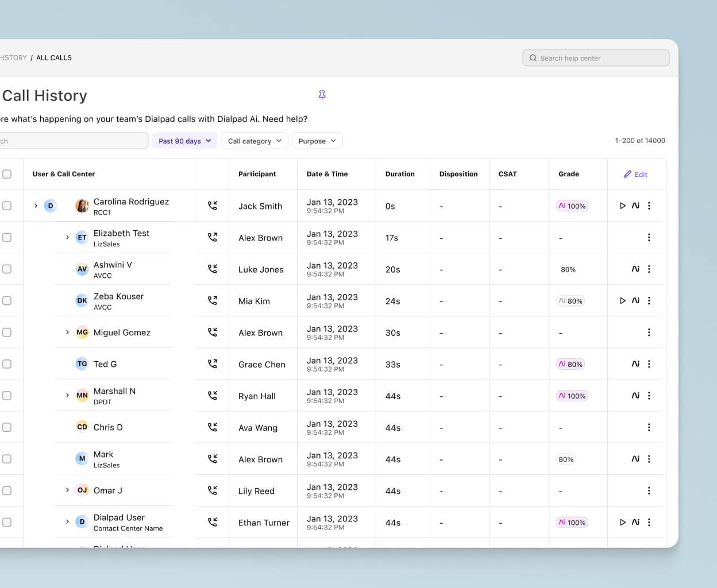Click the Edit columns button

click(635, 175)
